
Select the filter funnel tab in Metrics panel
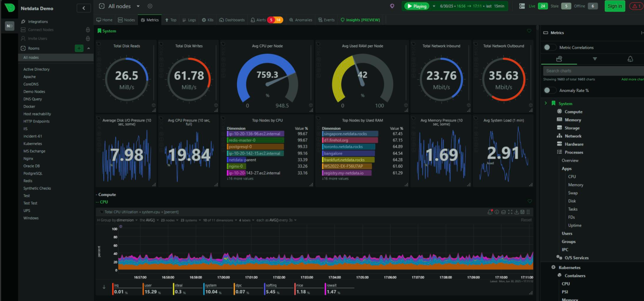(x=595, y=59)
